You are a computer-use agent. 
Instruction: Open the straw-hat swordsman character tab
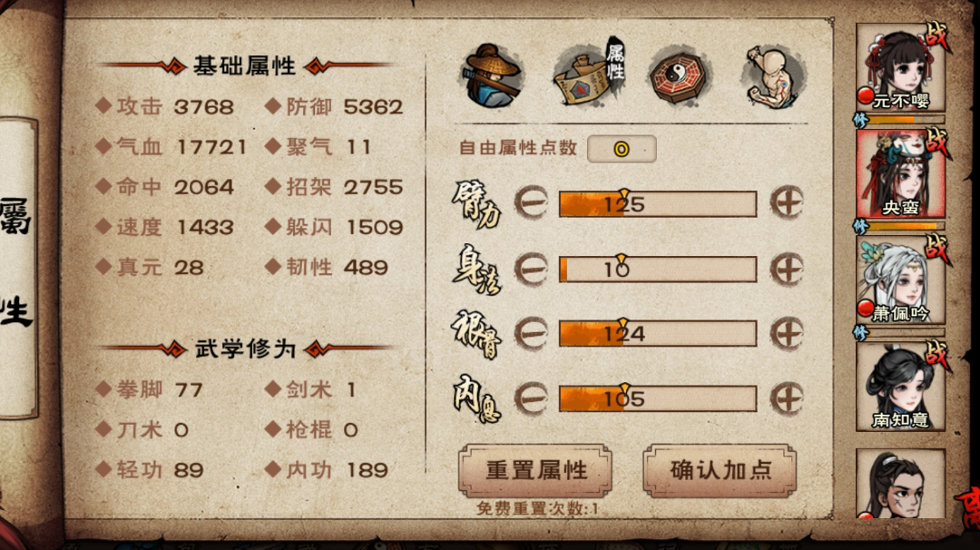pyautogui.click(x=492, y=76)
